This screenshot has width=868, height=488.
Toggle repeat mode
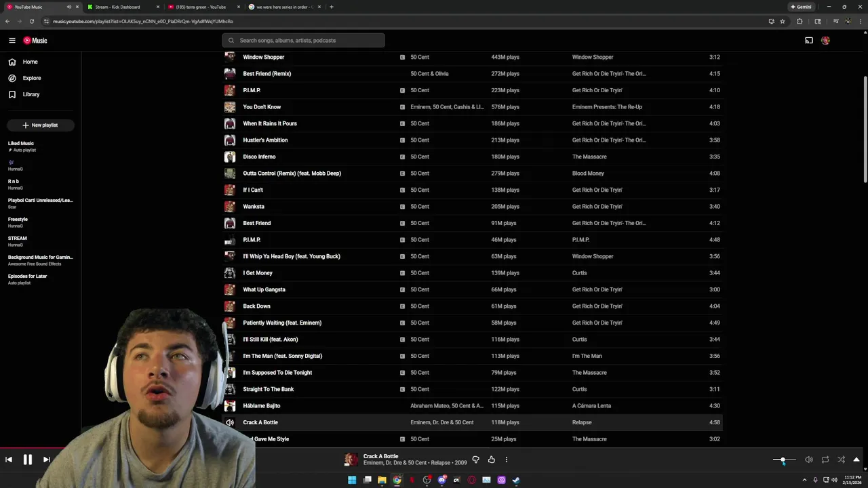point(825,460)
